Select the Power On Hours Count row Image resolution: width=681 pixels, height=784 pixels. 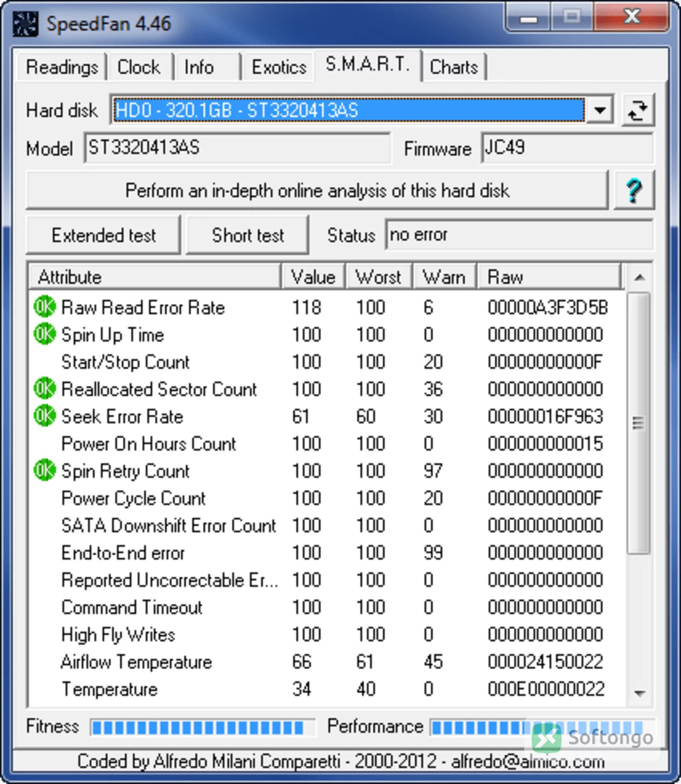(327, 443)
